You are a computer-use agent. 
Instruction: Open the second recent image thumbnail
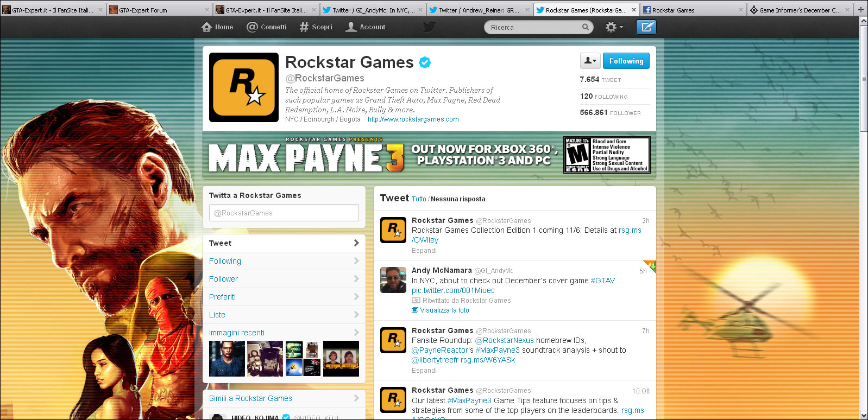click(265, 359)
